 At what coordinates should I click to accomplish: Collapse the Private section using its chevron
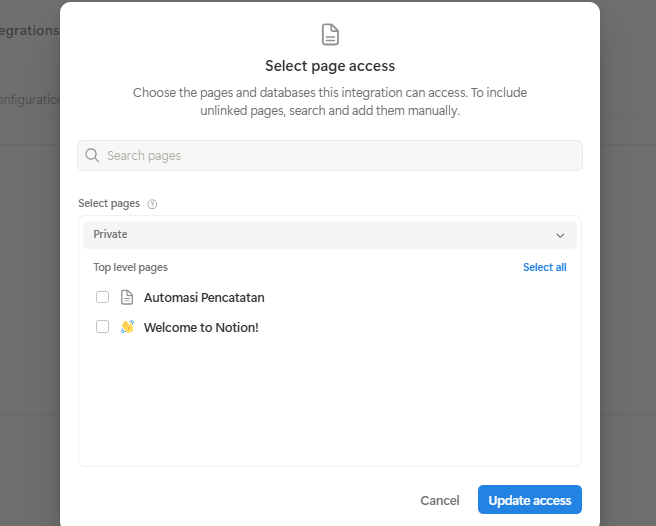[x=560, y=235]
